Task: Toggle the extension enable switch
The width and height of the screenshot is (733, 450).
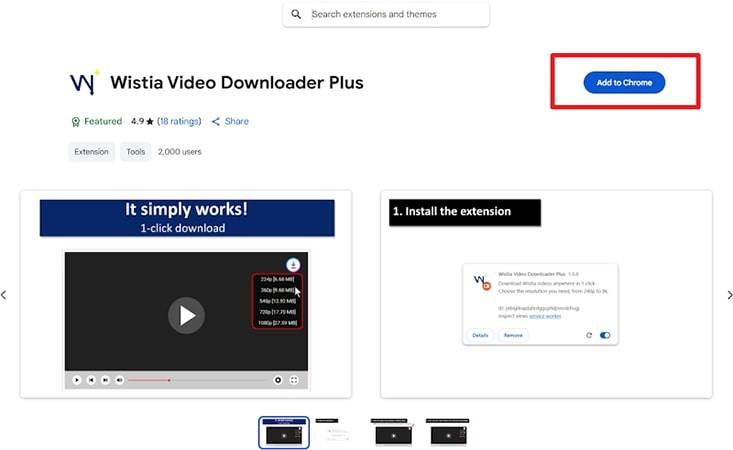Action: pyautogui.click(x=605, y=336)
